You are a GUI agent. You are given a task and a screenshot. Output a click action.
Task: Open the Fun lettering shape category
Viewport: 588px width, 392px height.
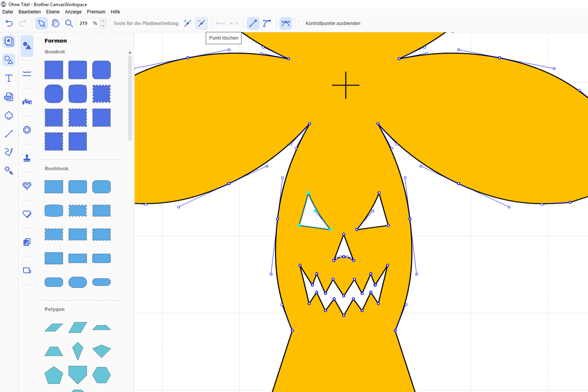coord(27,102)
